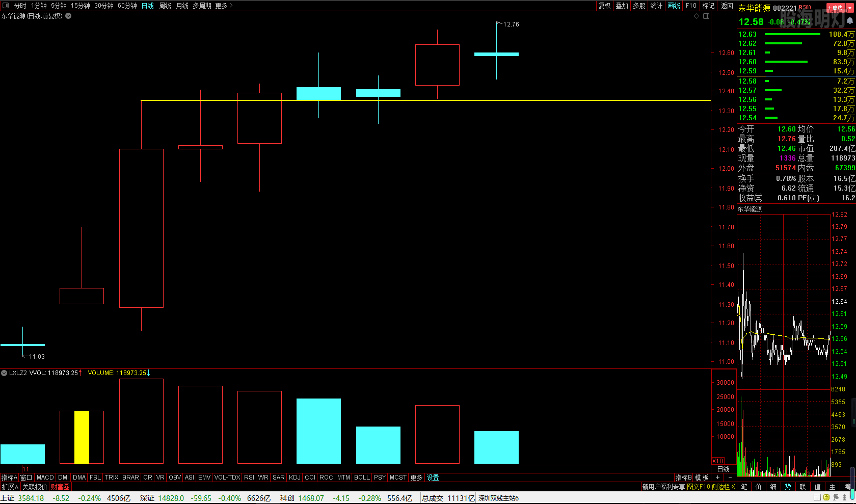Open the 指标B indicator menu
This screenshot has width=856, height=504.
[683, 478]
